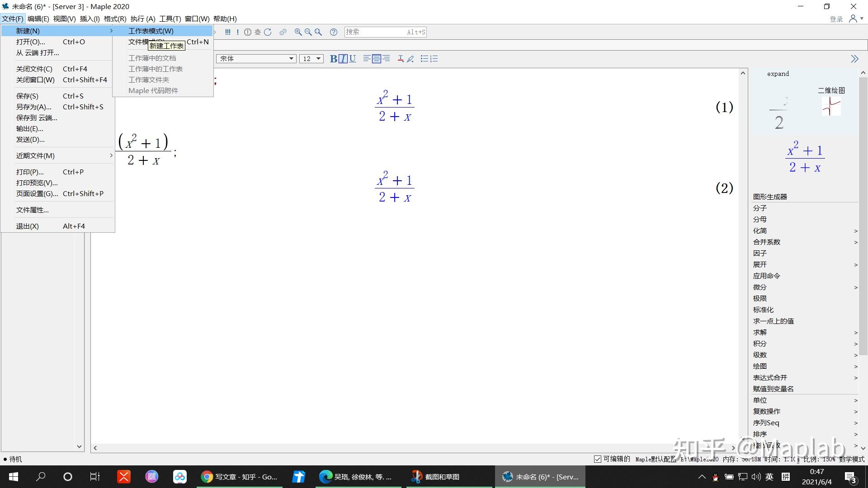Click the restart Maple server icon
Screen dimensions: 868x488
[268, 32]
